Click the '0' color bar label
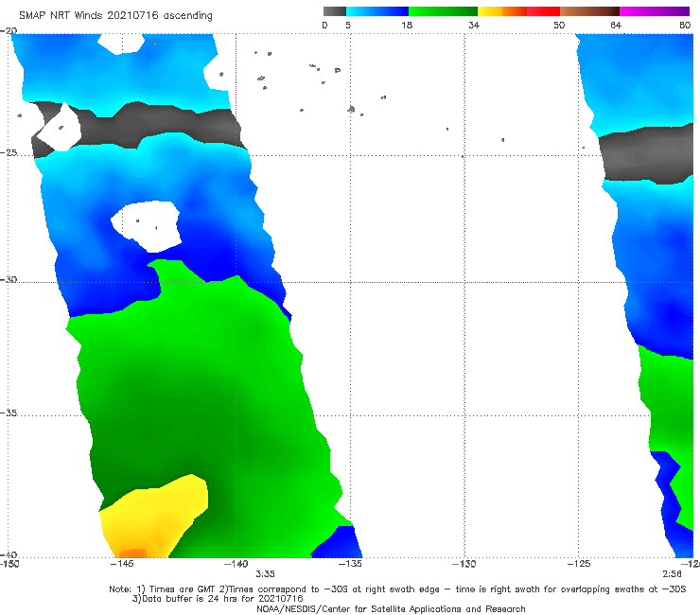 point(325,25)
